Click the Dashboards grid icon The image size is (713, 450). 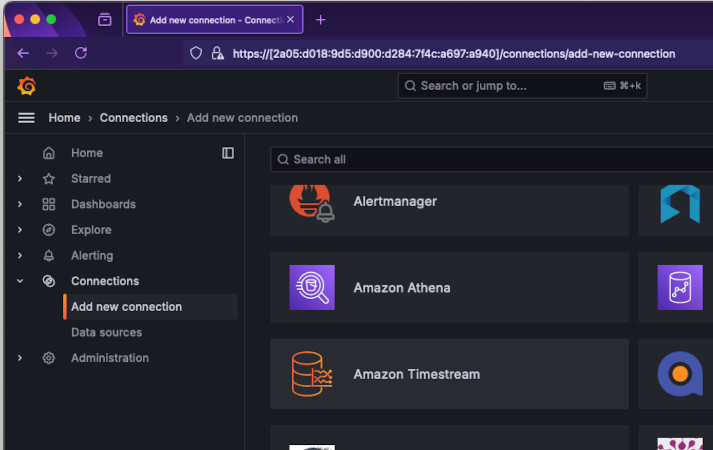pyautogui.click(x=49, y=204)
